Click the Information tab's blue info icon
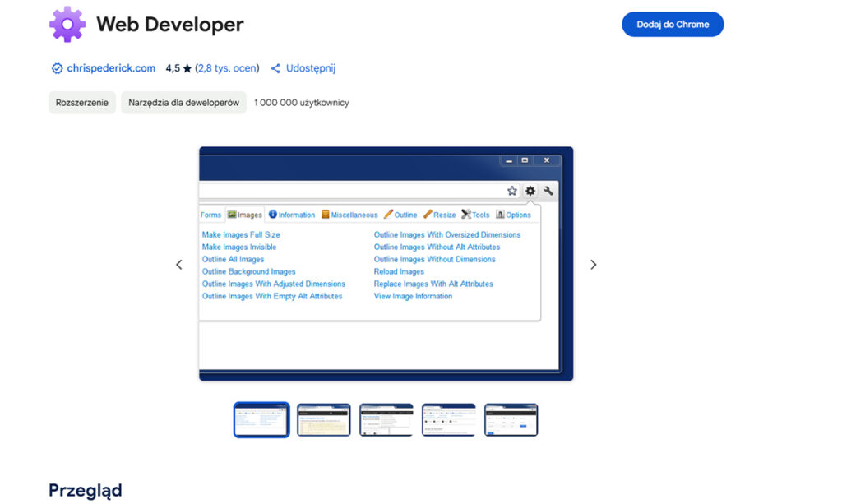This screenshot has width=842, height=504. [273, 214]
